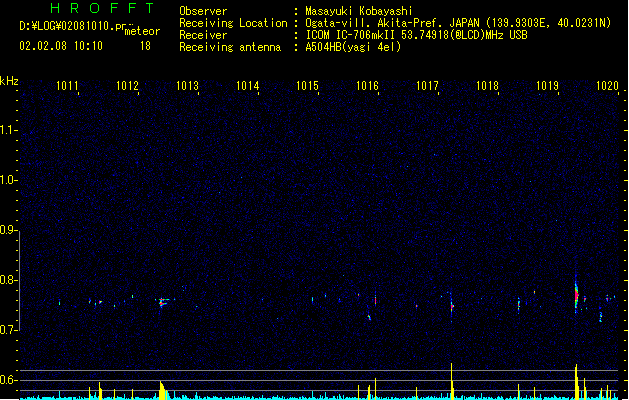The height and width of the screenshot is (400, 629).
Task: Click the meteor echo cluster after 1012
Action: [x=162, y=302]
